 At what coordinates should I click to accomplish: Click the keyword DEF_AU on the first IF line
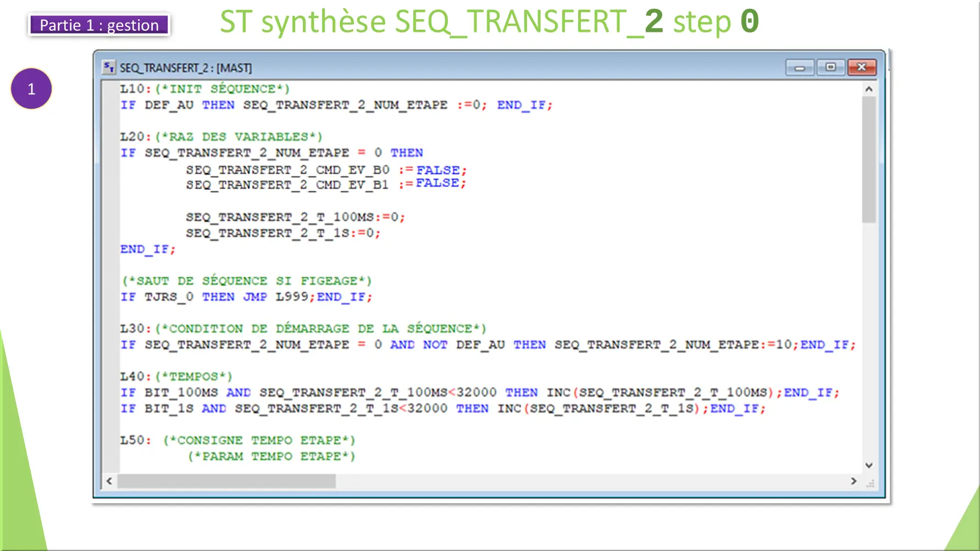169,105
